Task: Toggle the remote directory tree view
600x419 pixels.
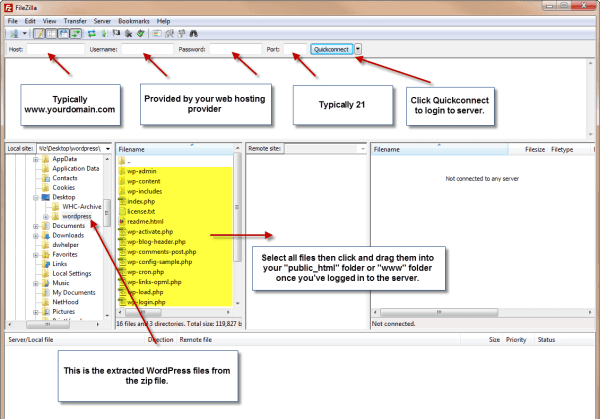Action: click(63, 34)
